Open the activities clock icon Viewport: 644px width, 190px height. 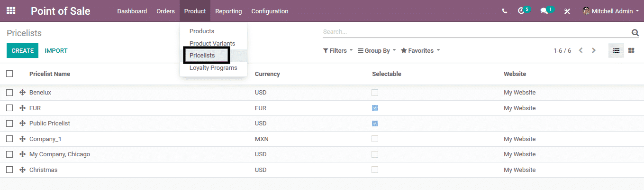click(x=522, y=11)
